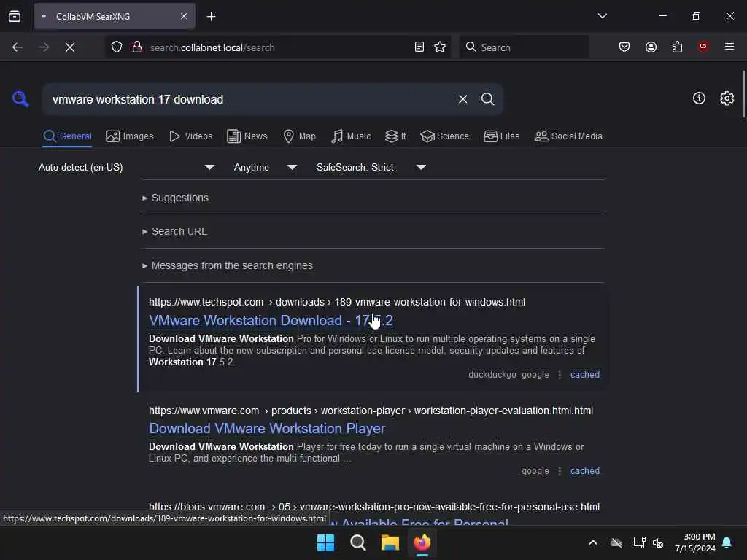
Task: Close the CollabVM SearXNG tab
Action: click(x=184, y=17)
